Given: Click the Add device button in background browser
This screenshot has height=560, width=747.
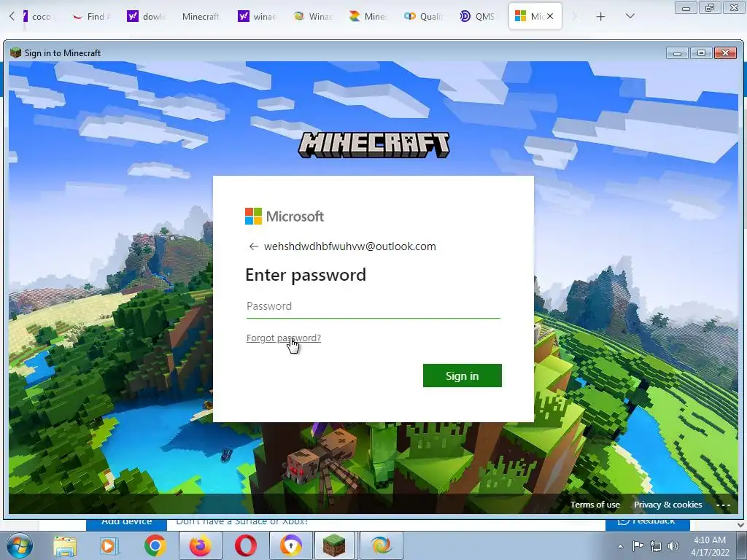Looking at the screenshot, I should click(x=126, y=524).
